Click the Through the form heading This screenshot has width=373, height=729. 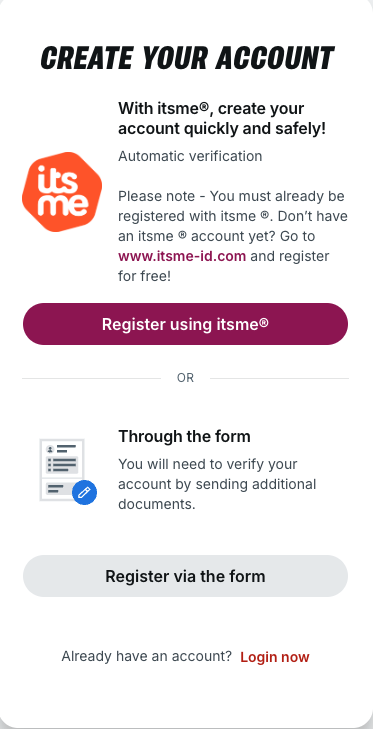[x=184, y=437]
